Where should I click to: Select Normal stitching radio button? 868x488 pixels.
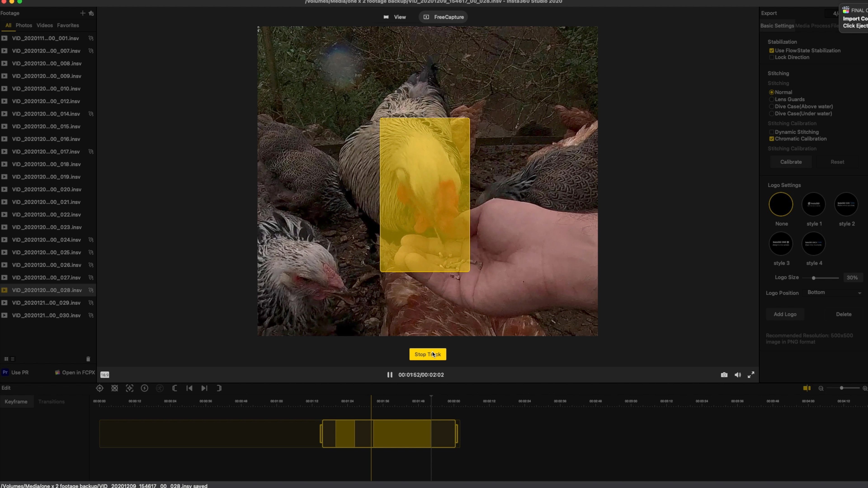[772, 92]
